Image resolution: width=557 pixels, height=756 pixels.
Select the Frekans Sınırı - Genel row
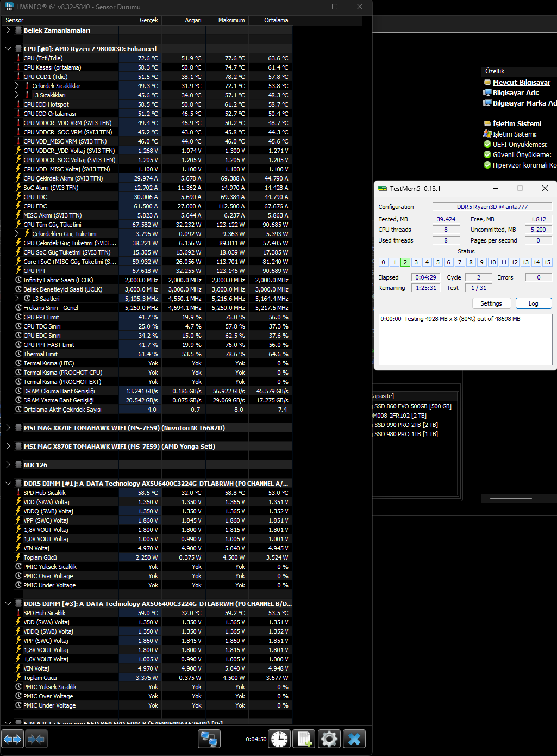[146, 308]
